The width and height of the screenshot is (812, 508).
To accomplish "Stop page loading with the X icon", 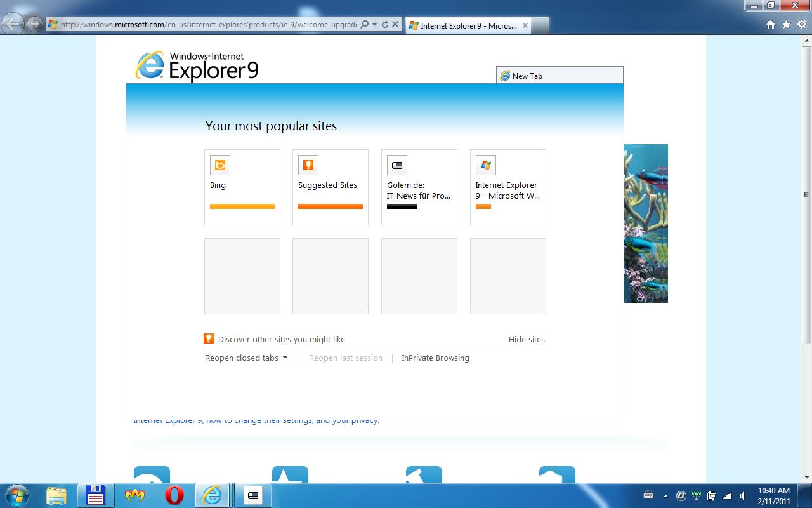I will [x=395, y=24].
